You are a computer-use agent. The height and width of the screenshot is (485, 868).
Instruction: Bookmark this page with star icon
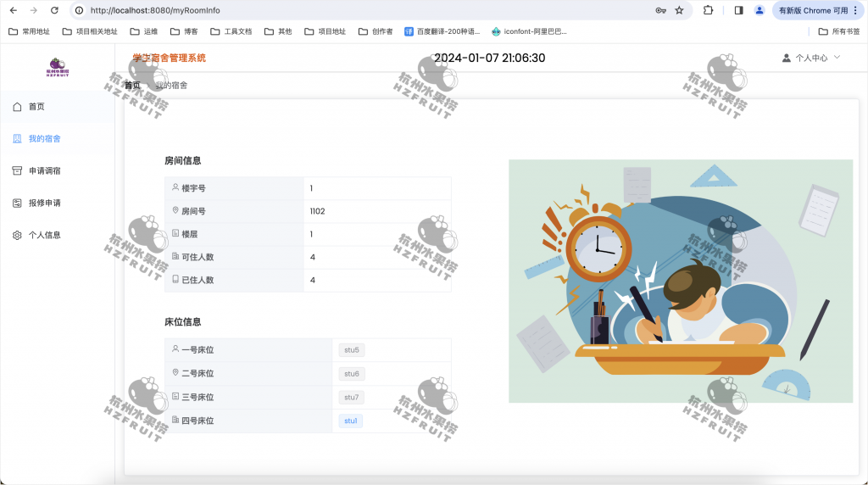tap(679, 10)
